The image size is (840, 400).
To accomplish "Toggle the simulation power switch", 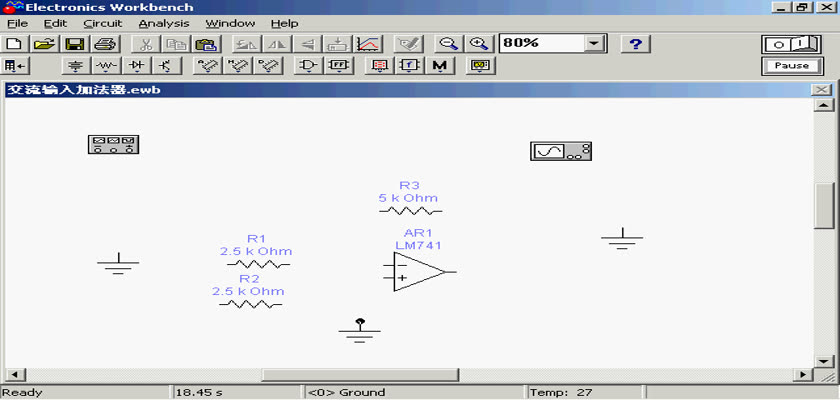I will 791,44.
